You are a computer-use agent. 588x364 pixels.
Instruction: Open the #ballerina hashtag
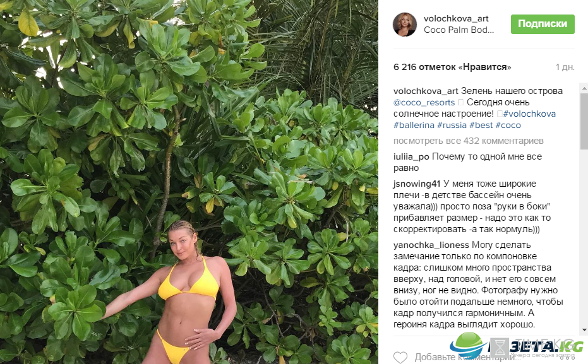coord(414,125)
